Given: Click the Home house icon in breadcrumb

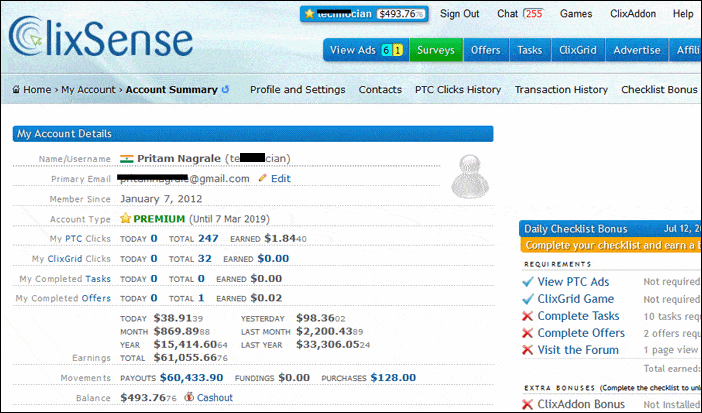Looking at the screenshot, I should pos(16,89).
